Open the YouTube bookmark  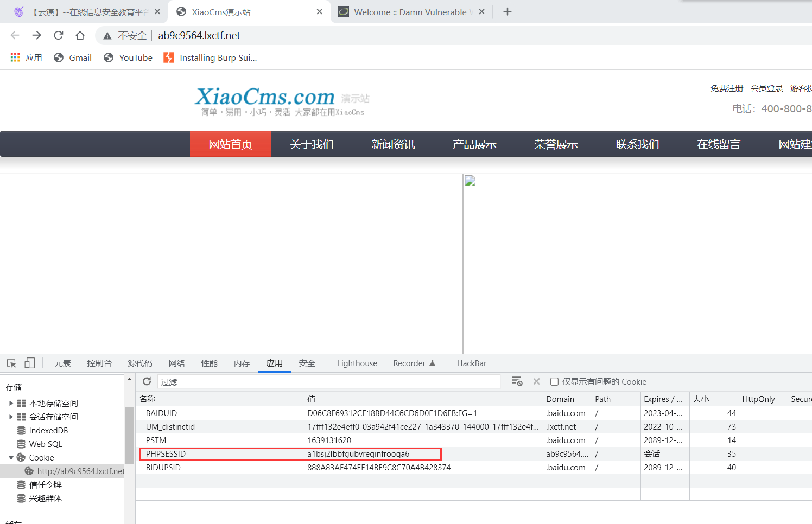tap(128, 57)
